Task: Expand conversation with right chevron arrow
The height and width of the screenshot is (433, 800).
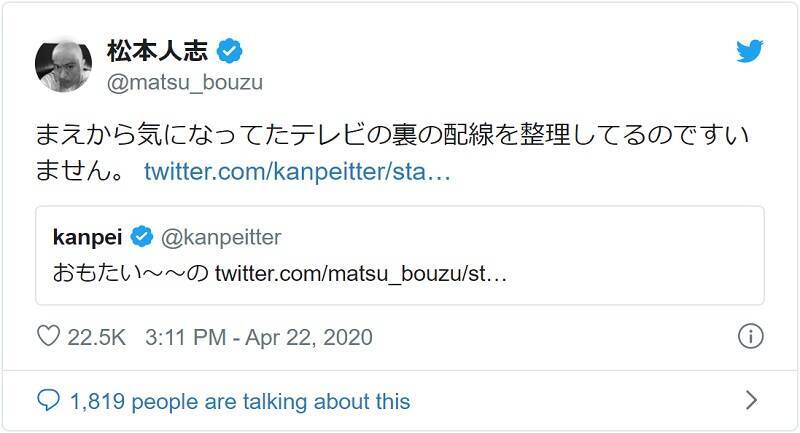Action: tap(751, 401)
